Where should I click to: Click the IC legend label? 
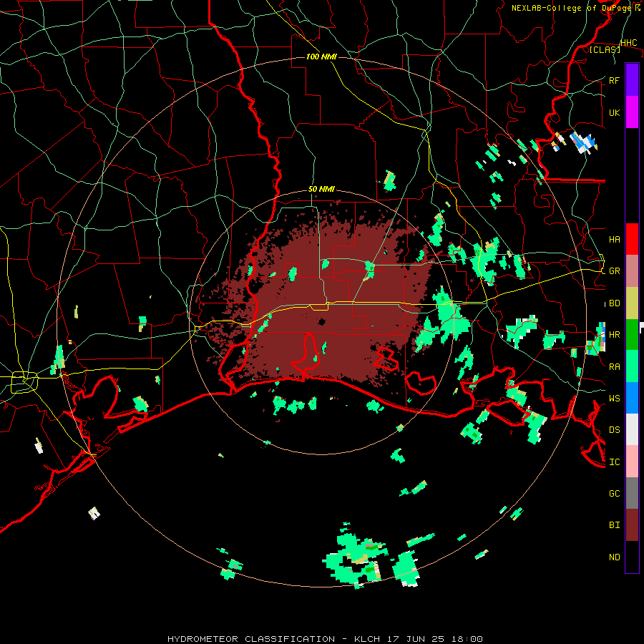click(x=614, y=462)
